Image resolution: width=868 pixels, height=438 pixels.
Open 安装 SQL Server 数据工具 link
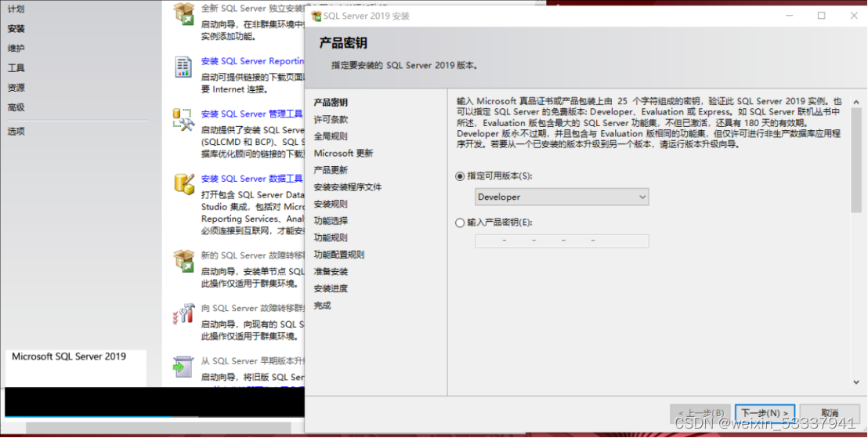252,179
